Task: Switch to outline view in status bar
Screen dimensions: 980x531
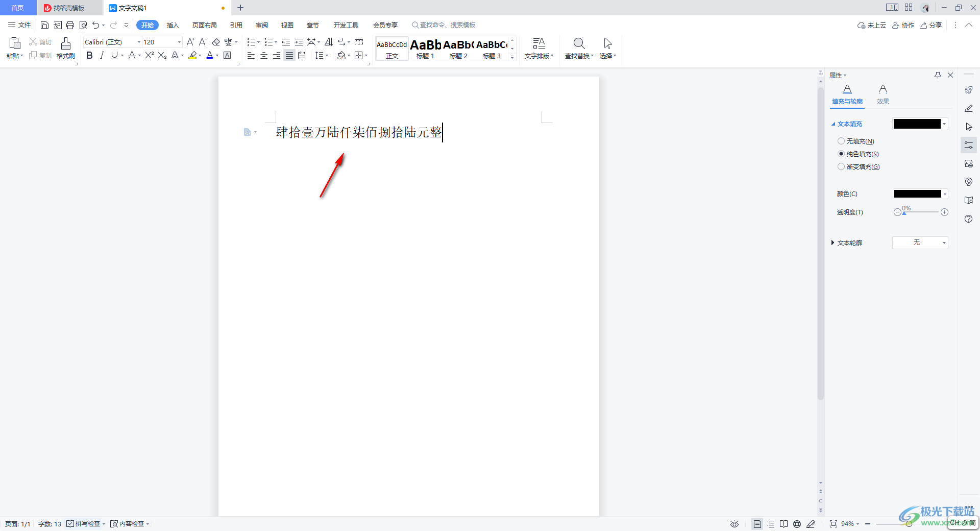Action: click(771, 524)
